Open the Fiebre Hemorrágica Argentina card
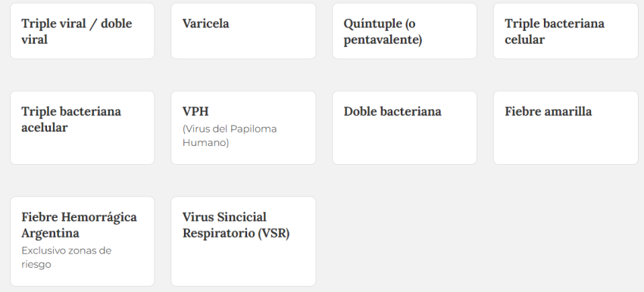 (82, 241)
